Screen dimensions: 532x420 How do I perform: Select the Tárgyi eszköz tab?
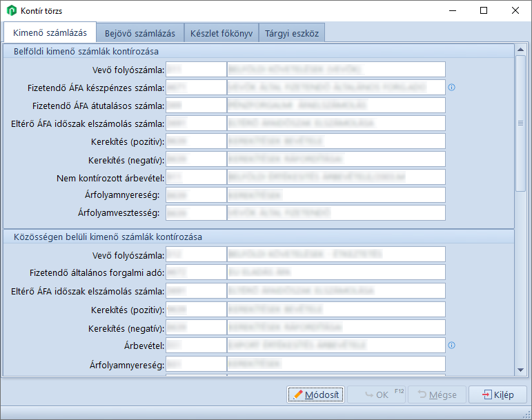(291, 33)
